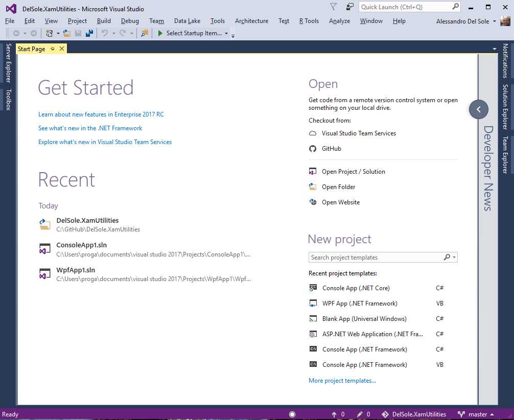
Task: Open the Notifications side tab
Action: (x=505, y=61)
